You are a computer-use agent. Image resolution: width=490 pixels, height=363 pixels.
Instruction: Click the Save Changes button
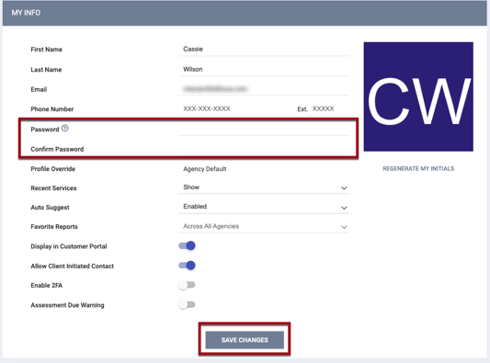point(245,340)
